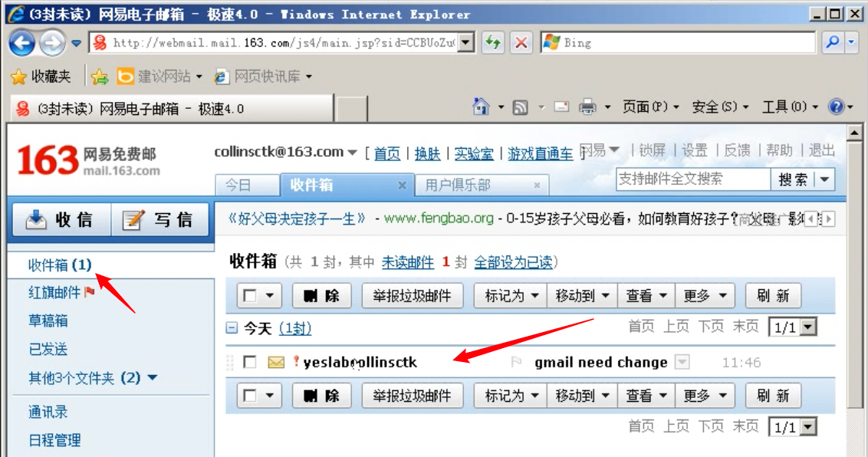This screenshot has height=457, width=868.
Task: Click the top 举报垃圾邮件 button
Action: click(412, 296)
